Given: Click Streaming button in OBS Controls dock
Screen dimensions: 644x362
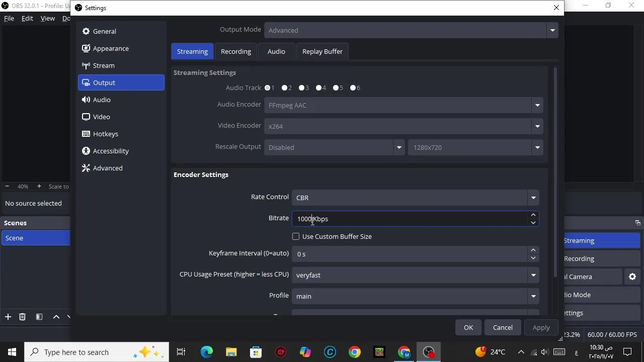Looking at the screenshot, I should click(602, 240).
